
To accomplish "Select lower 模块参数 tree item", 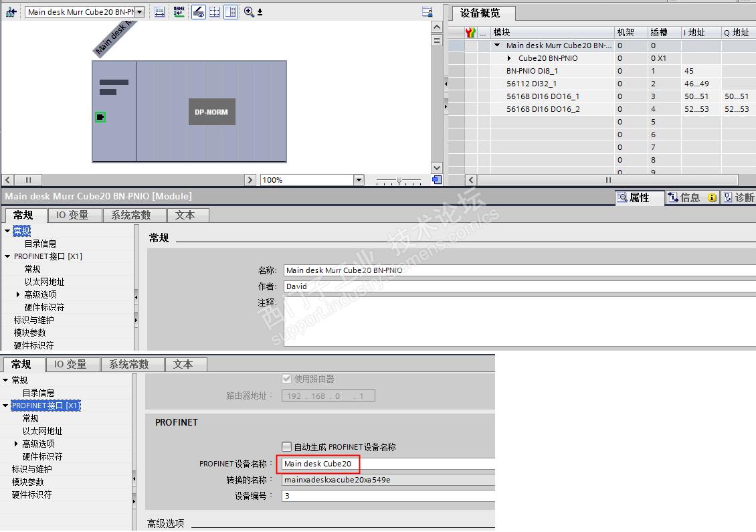I will pyautogui.click(x=28, y=482).
